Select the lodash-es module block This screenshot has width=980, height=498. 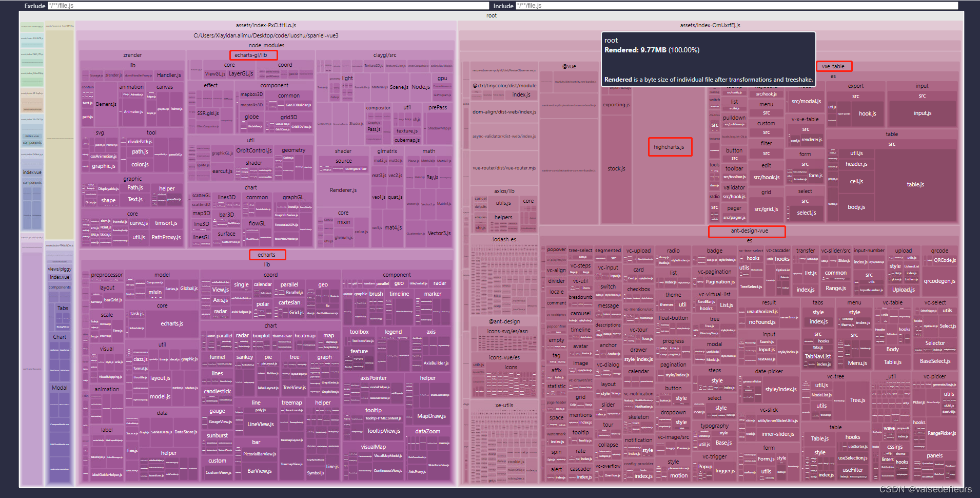point(504,239)
